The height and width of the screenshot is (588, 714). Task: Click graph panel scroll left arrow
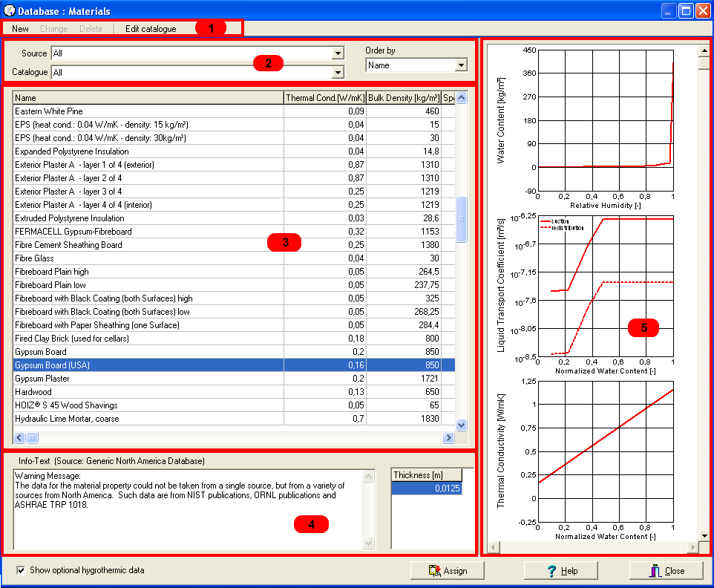[x=494, y=547]
